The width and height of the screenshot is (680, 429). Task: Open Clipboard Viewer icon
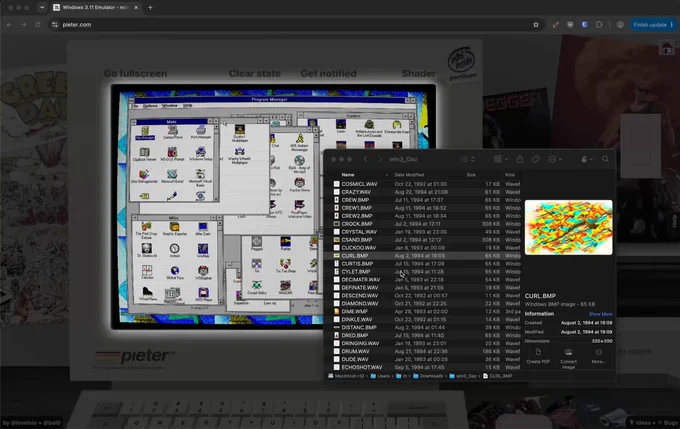144,154
